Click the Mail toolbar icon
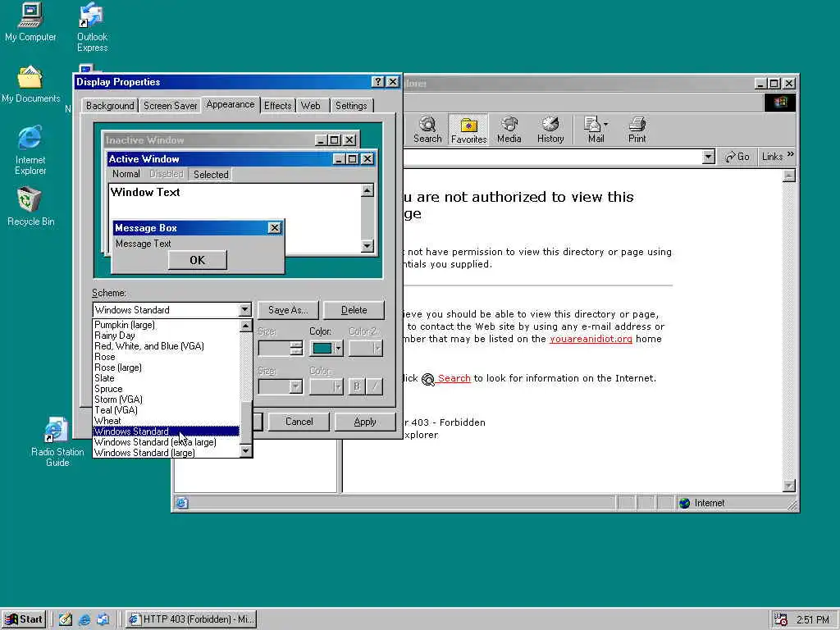This screenshot has height=630, width=840. pyautogui.click(x=596, y=130)
